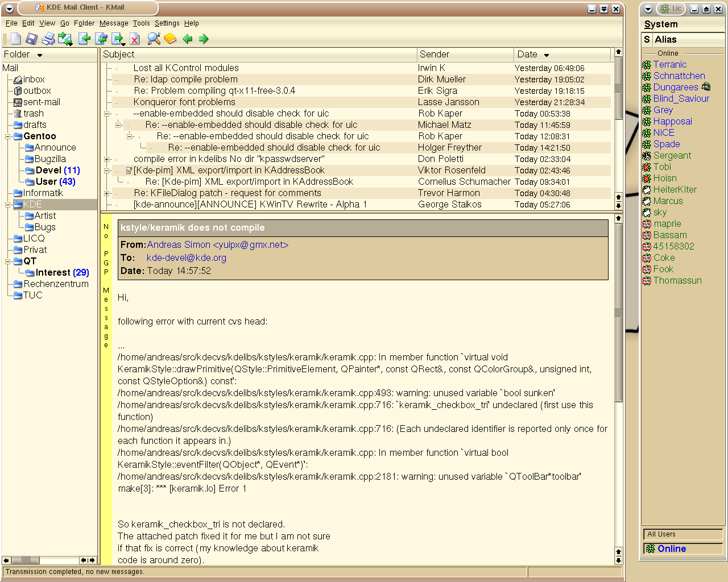728x582 pixels.
Task: Click the Reply to All toolbar icon
Action: [101, 39]
